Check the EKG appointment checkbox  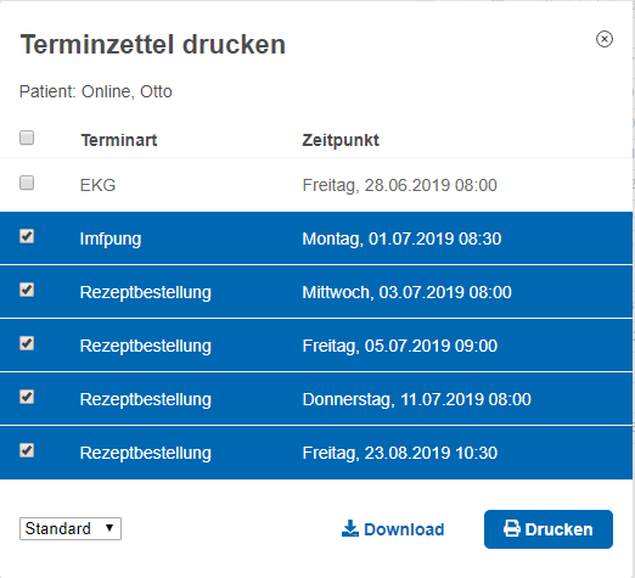click(27, 183)
